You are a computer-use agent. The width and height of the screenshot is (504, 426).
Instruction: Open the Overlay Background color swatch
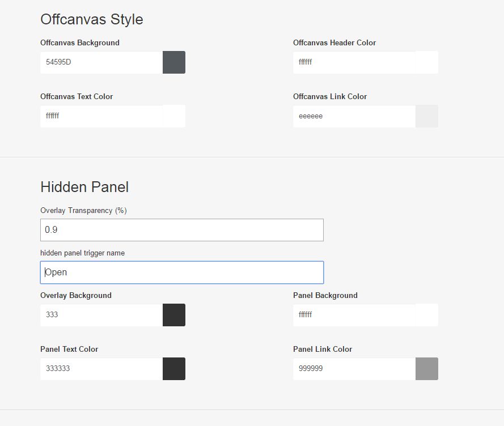tap(174, 315)
